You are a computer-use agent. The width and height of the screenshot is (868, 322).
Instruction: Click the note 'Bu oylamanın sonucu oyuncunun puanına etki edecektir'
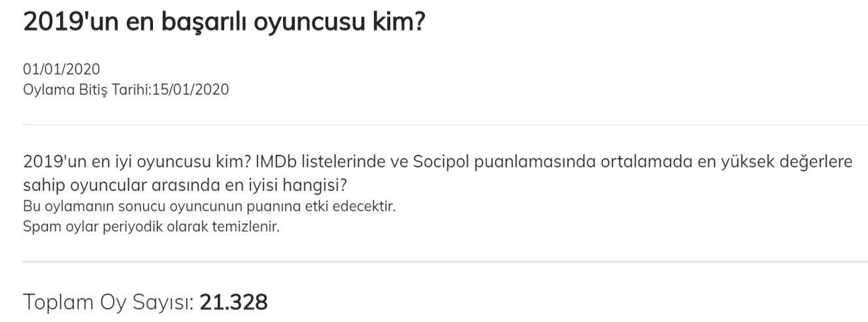pyautogui.click(x=209, y=207)
